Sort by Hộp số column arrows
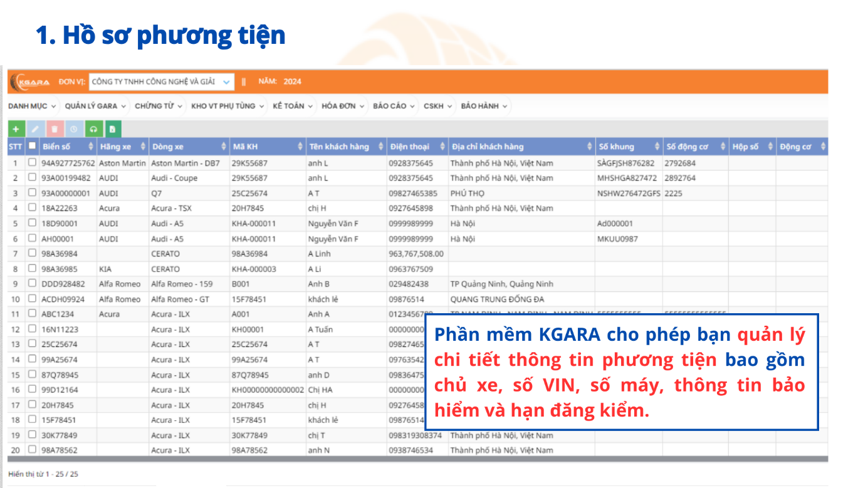 point(770,147)
